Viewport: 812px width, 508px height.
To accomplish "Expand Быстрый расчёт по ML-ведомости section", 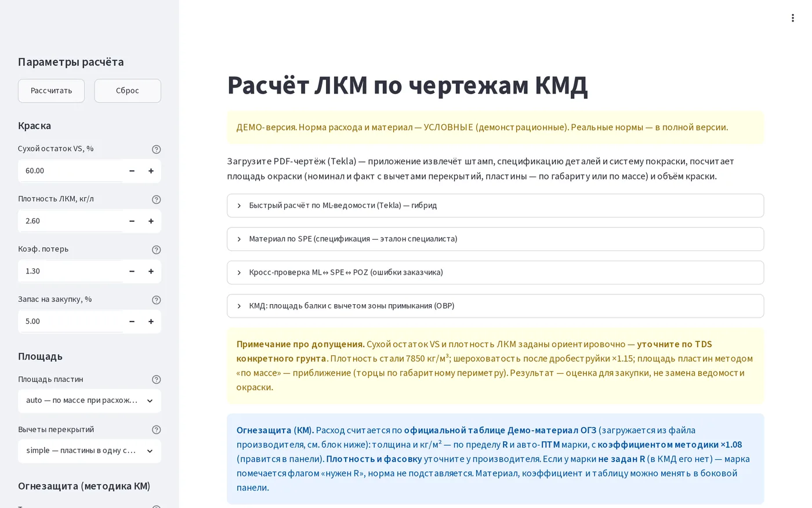I will pos(495,206).
